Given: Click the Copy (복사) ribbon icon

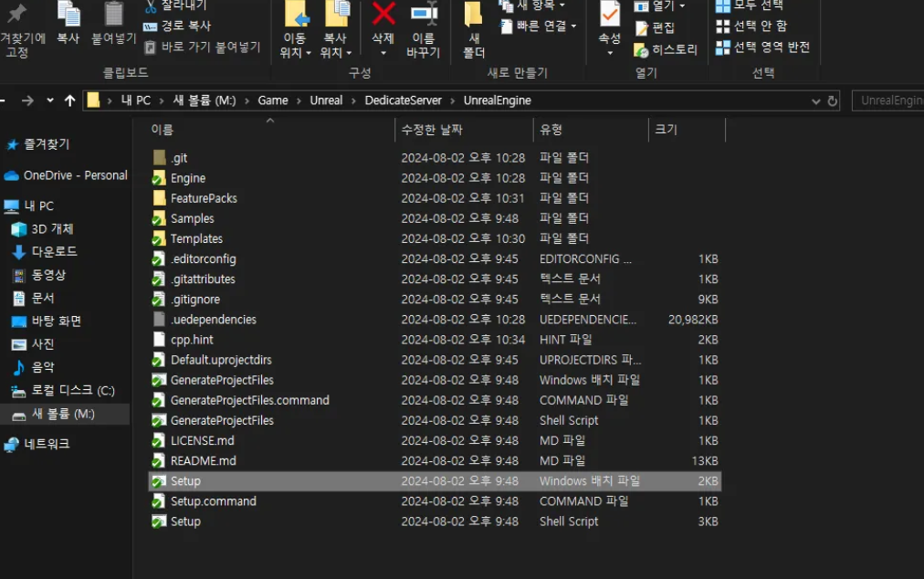Looking at the screenshot, I should click(x=68, y=14).
